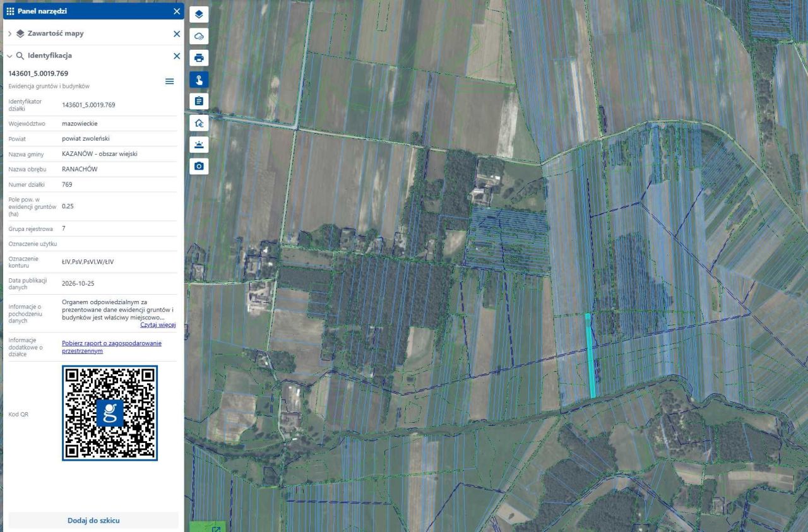The height and width of the screenshot is (532, 808).
Task: Click the area value 0.25
Action: (68, 206)
